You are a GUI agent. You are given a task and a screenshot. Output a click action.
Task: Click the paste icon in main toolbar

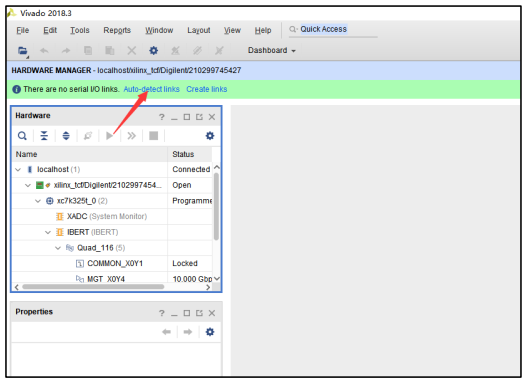pos(110,51)
